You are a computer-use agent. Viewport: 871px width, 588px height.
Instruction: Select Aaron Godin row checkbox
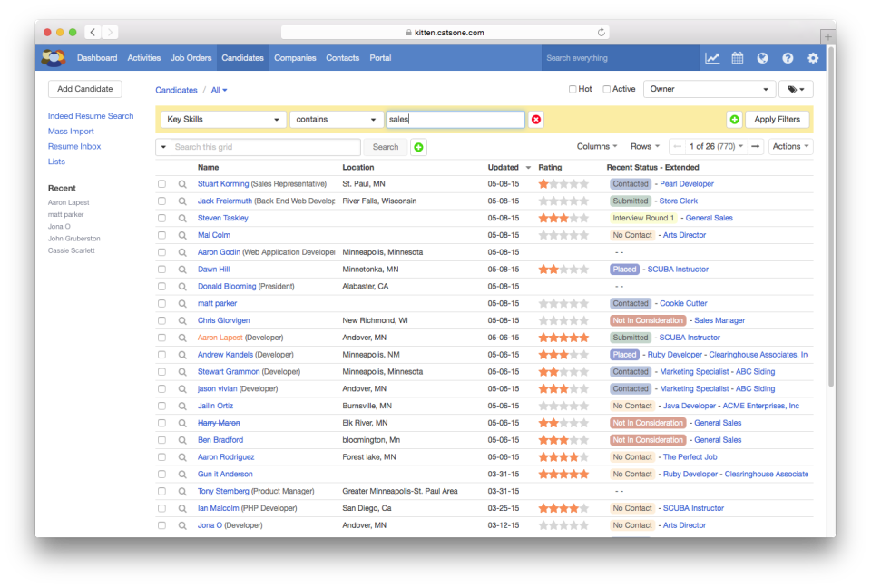click(x=161, y=252)
